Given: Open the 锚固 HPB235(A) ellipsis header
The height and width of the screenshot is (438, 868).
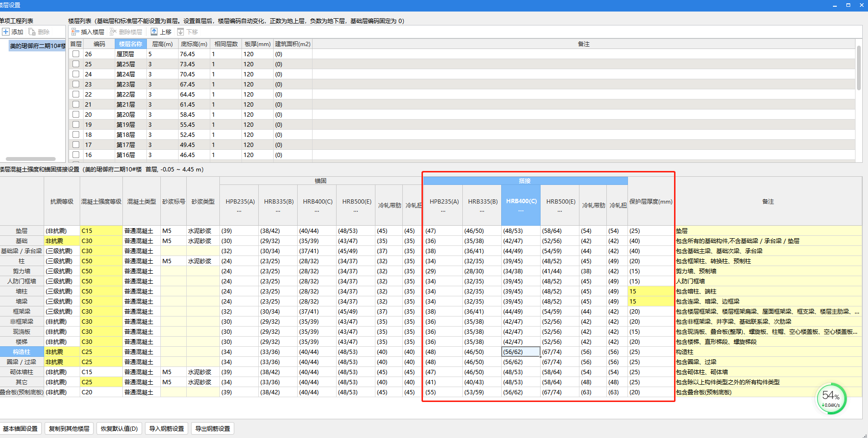Looking at the screenshot, I should 239,205.
